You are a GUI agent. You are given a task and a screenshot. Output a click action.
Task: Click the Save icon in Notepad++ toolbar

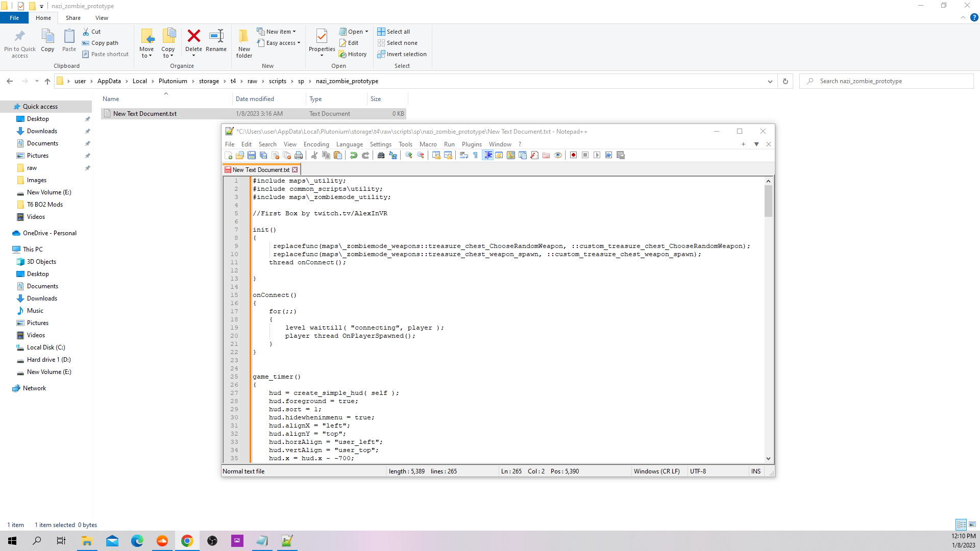pos(252,156)
